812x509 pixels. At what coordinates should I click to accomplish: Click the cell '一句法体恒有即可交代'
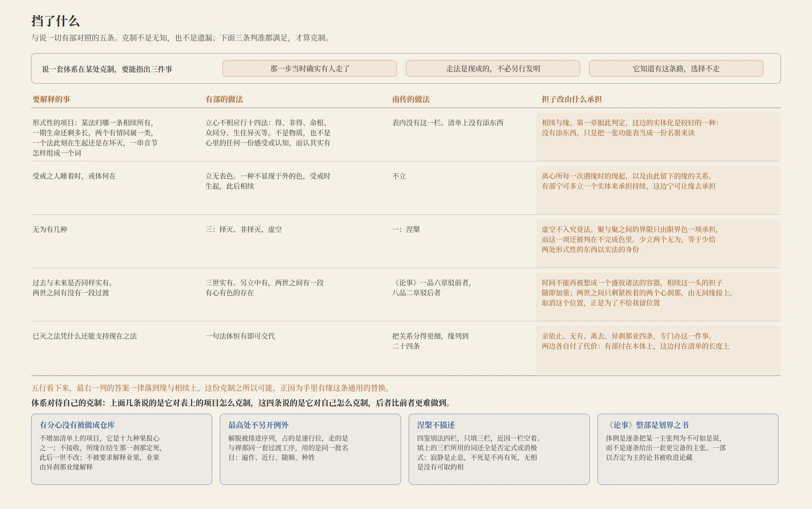pyautogui.click(x=240, y=336)
